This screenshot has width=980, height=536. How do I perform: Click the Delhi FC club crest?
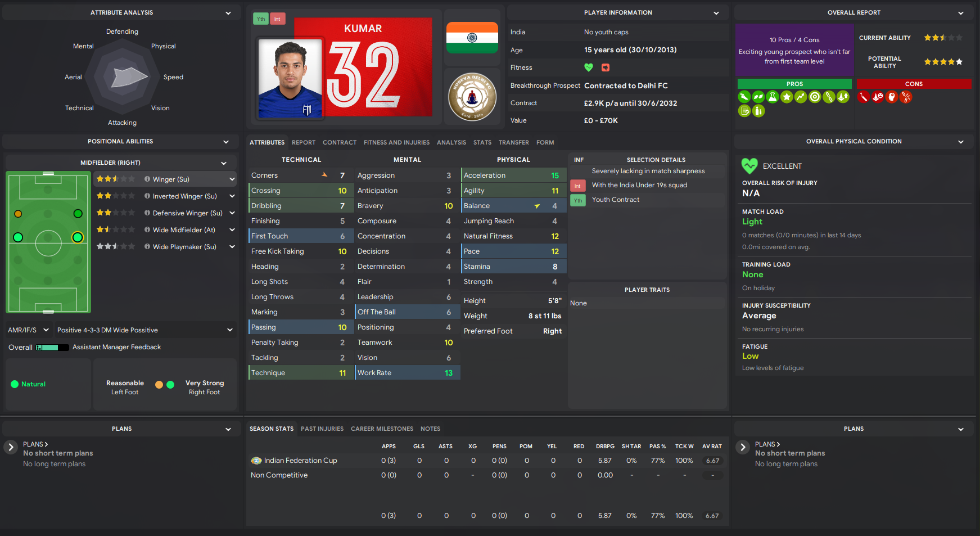(472, 97)
